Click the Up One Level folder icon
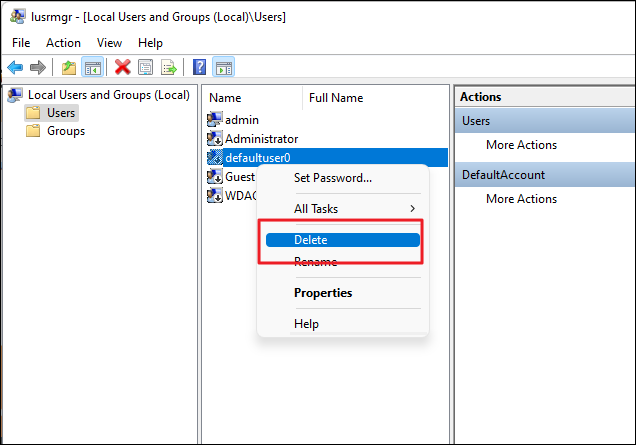The image size is (636, 445). click(68, 67)
